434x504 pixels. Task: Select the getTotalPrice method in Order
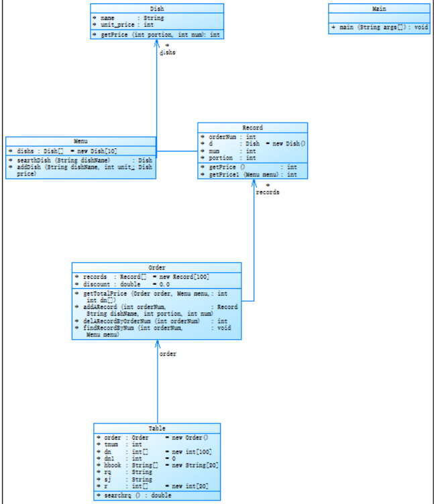tap(151, 297)
